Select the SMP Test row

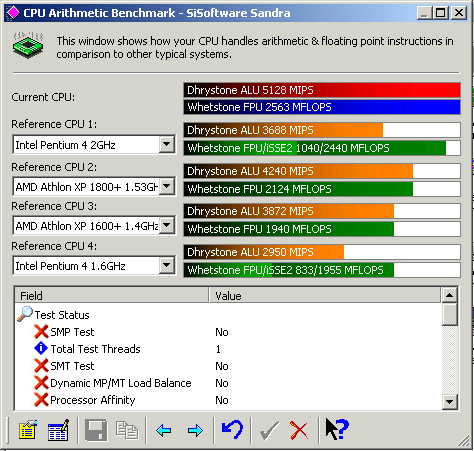(x=228, y=332)
